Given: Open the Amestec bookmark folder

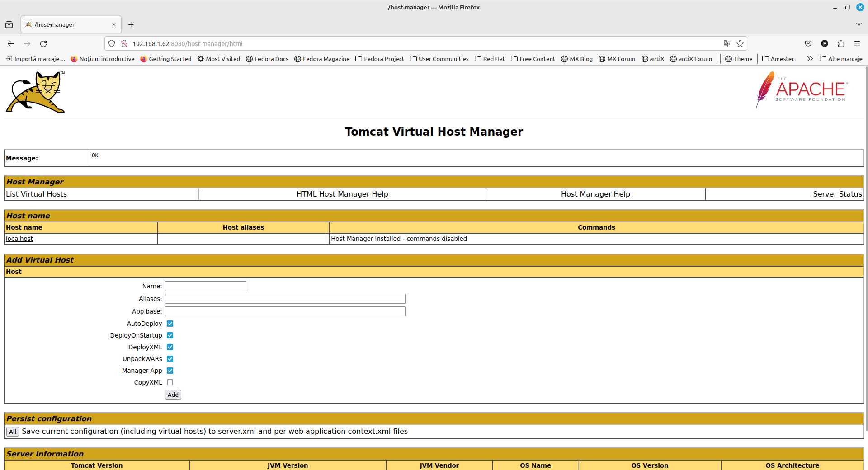Looking at the screenshot, I should pos(778,59).
